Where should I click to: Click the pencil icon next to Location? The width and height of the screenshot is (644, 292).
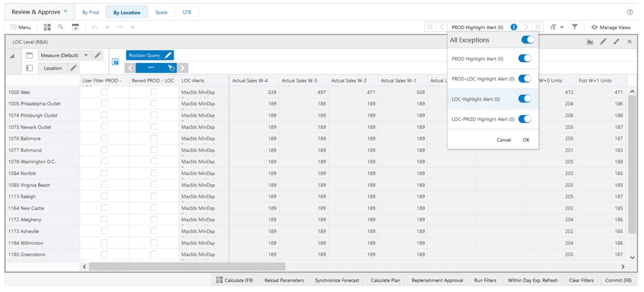tap(73, 68)
